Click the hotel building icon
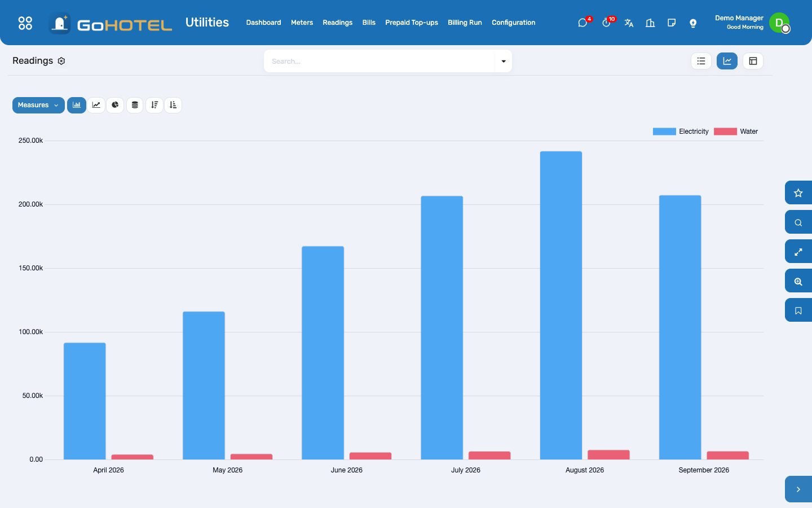Image resolution: width=812 pixels, height=508 pixels. 650,23
